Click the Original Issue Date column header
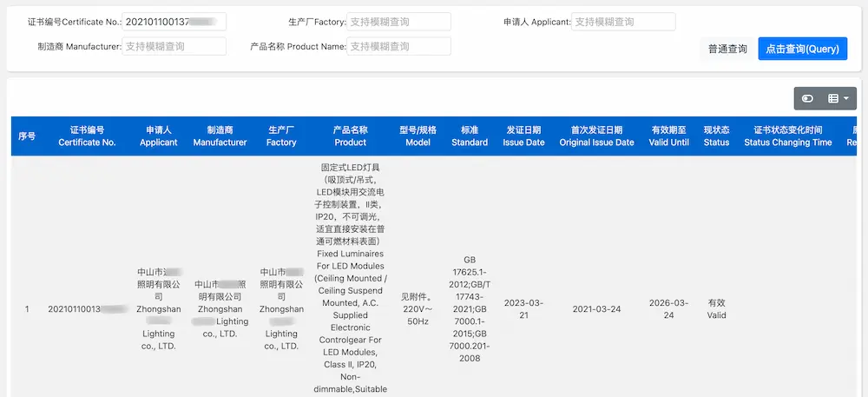Screen dimensions: 868x397 [x=596, y=136]
